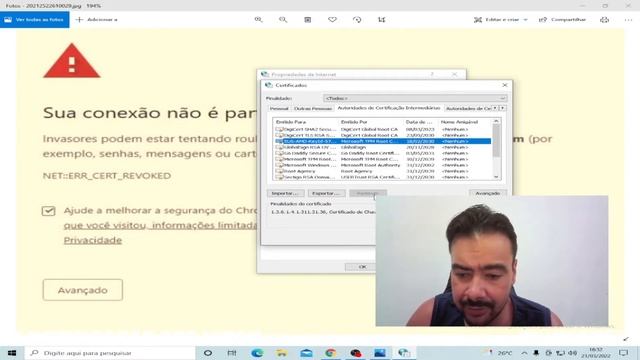Select 'Go Daddy Secure' certificate row
The image size is (640, 360).
[x=382, y=153]
